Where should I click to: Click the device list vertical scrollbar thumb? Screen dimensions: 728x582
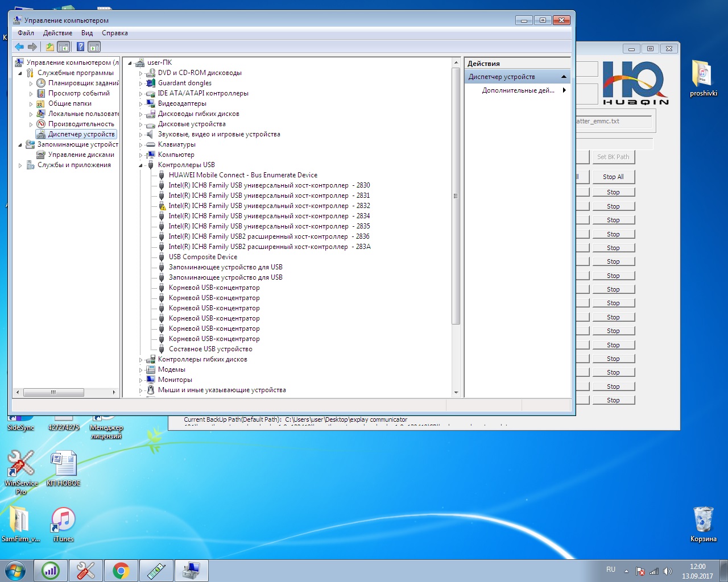click(x=455, y=196)
